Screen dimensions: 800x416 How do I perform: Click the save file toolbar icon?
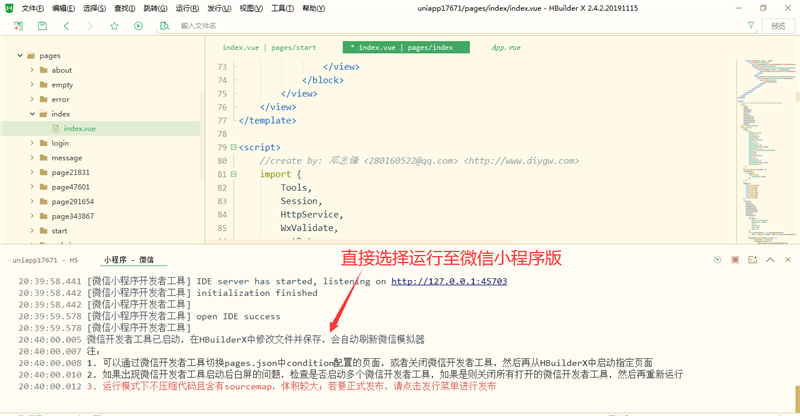(42, 26)
